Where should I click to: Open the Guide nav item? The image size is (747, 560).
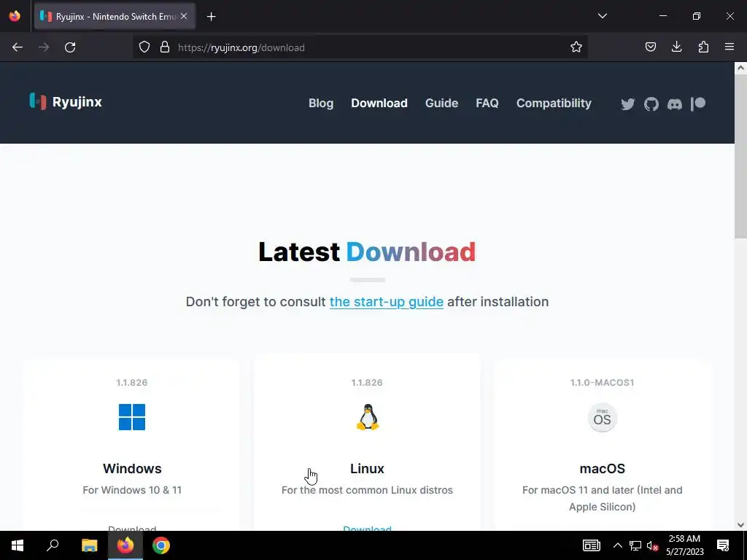click(x=441, y=104)
